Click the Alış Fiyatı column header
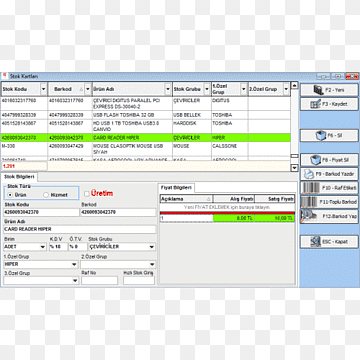The width and height of the screenshot is (360, 360). pos(234,199)
